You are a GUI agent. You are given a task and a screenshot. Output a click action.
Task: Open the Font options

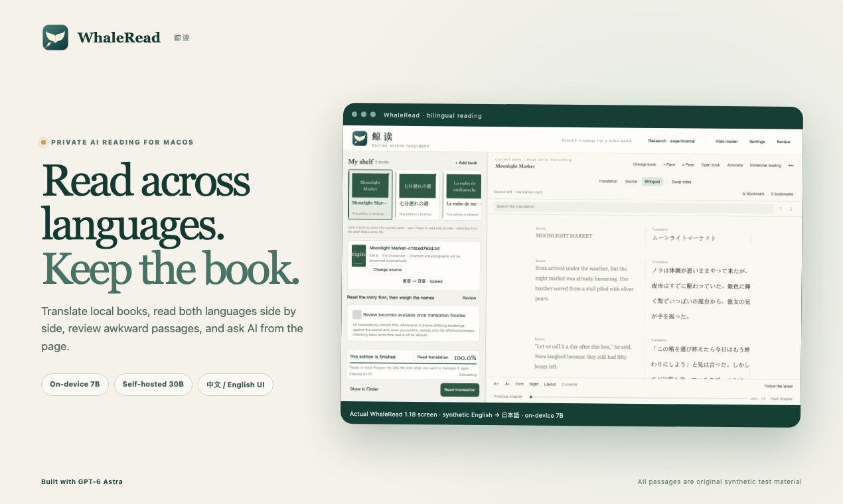click(520, 384)
